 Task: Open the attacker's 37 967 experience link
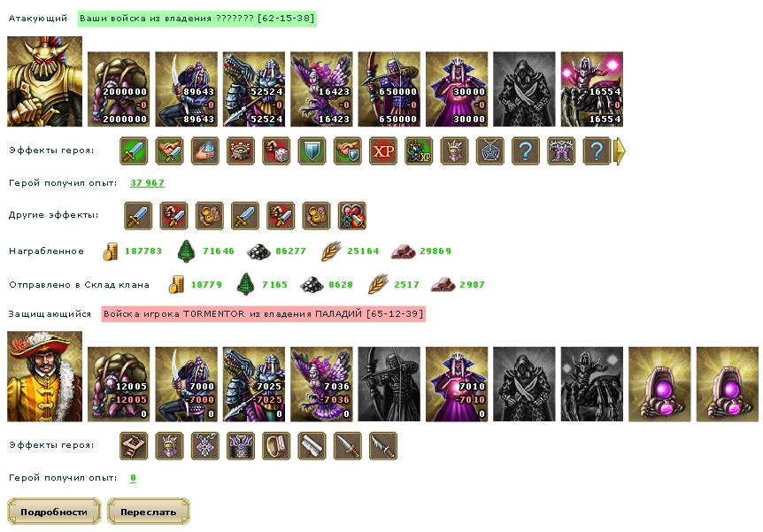click(147, 183)
